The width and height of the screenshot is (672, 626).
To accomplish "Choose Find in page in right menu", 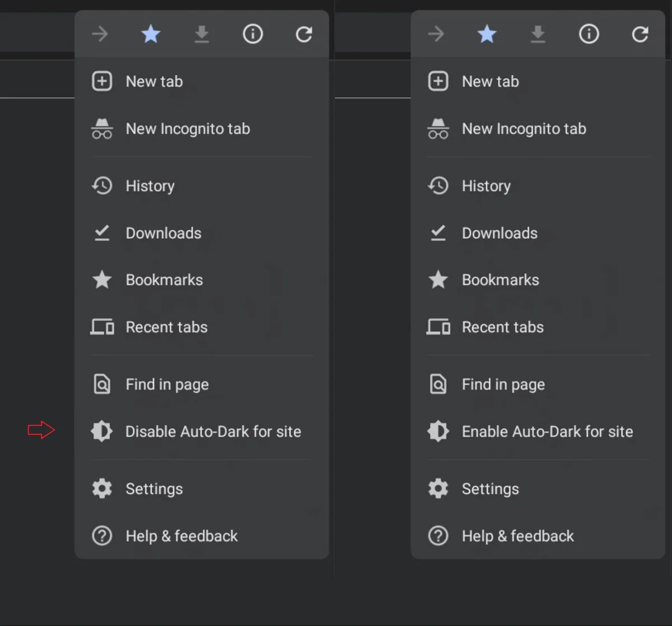I will [538, 384].
